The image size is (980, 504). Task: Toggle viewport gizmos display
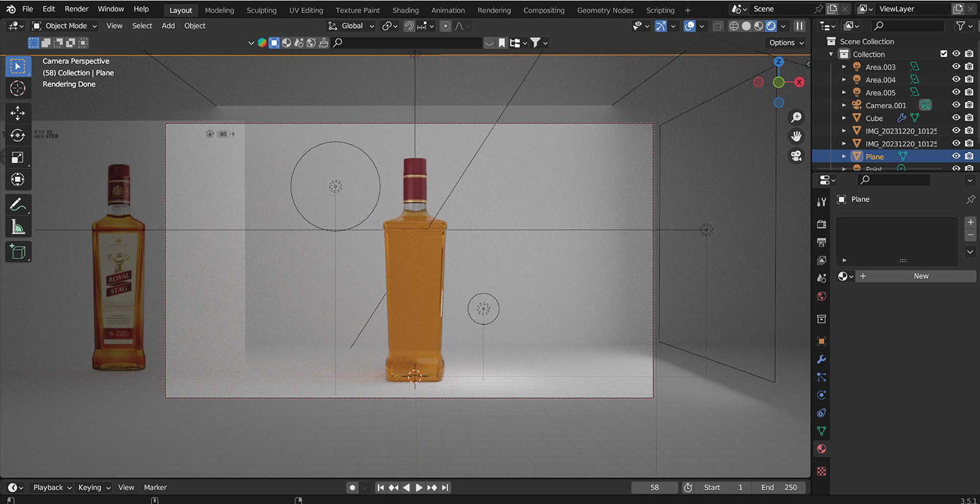click(x=660, y=26)
